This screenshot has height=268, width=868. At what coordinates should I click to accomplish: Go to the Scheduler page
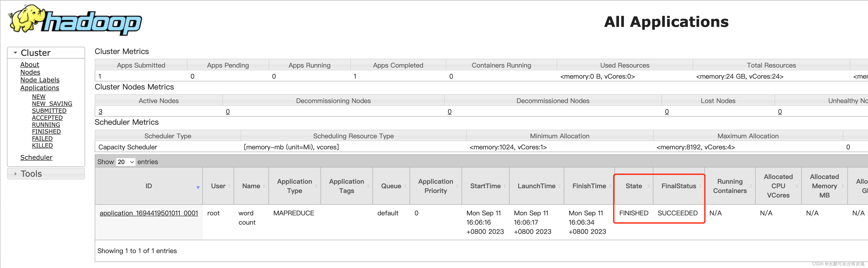coord(36,158)
